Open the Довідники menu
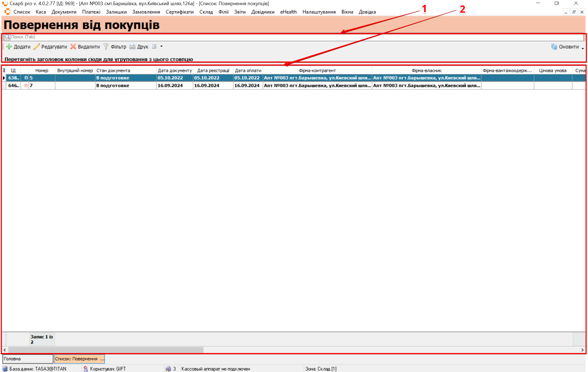Screen dimensions: 588x372 click(x=262, y=12)
